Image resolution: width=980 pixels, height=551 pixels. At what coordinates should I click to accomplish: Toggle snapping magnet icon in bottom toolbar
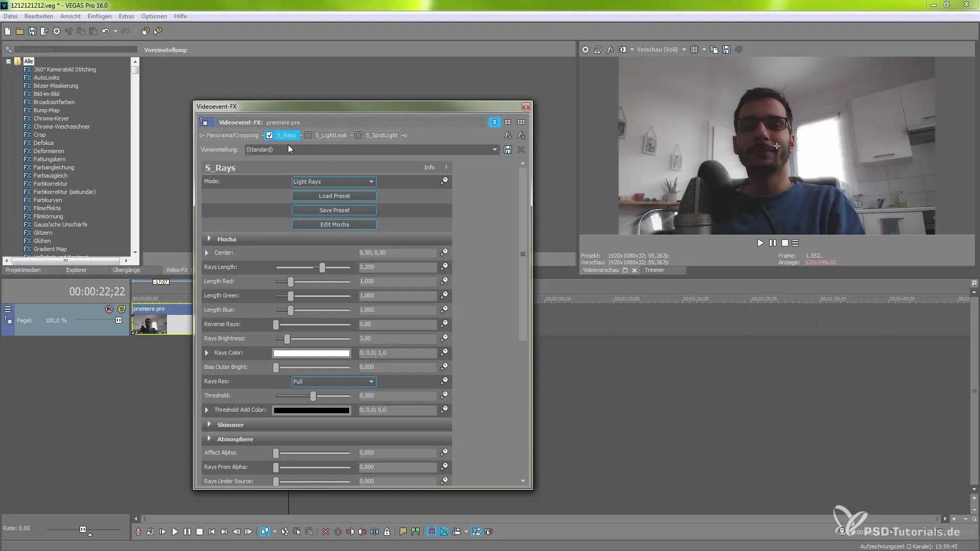coord(432,532)
